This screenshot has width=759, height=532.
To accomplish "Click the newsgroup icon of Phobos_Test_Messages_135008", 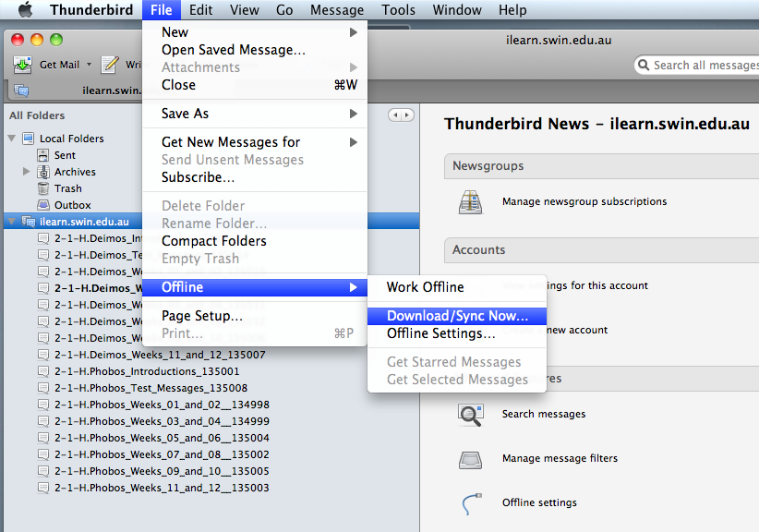I will (43, 388).
